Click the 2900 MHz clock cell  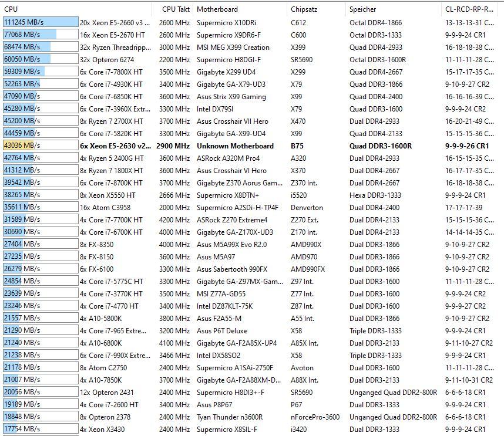pyautogui.click(x=173, y=146)
